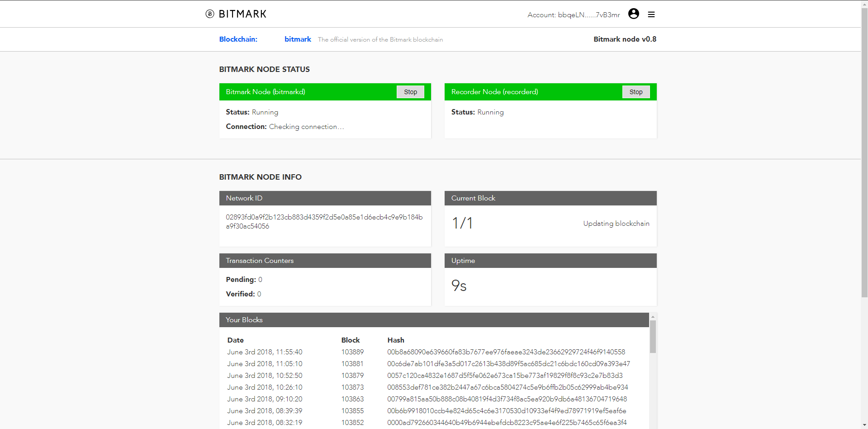Click the Updating blockchain status text
The image size is (868, 429).
[x=616, y=224]
